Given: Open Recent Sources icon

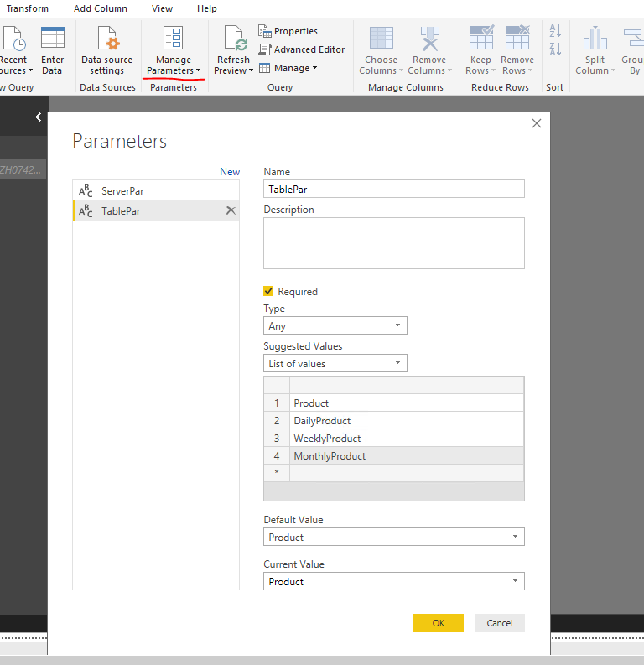Looking at the screenshot, I should click(14, 39).
